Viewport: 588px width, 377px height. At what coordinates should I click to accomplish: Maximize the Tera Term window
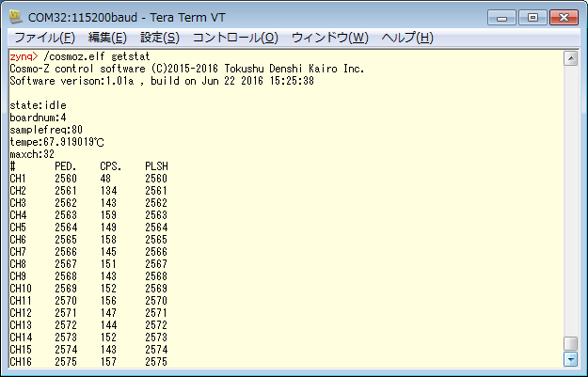(x=532, y=16)
